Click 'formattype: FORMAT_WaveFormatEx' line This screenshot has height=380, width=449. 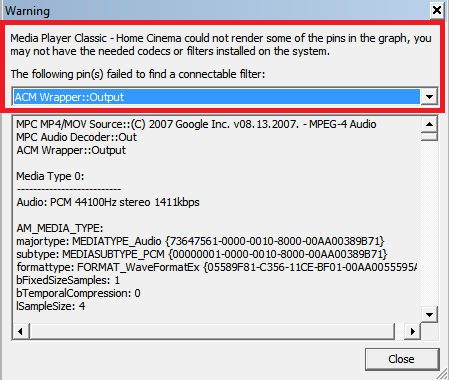click(217, 267)
